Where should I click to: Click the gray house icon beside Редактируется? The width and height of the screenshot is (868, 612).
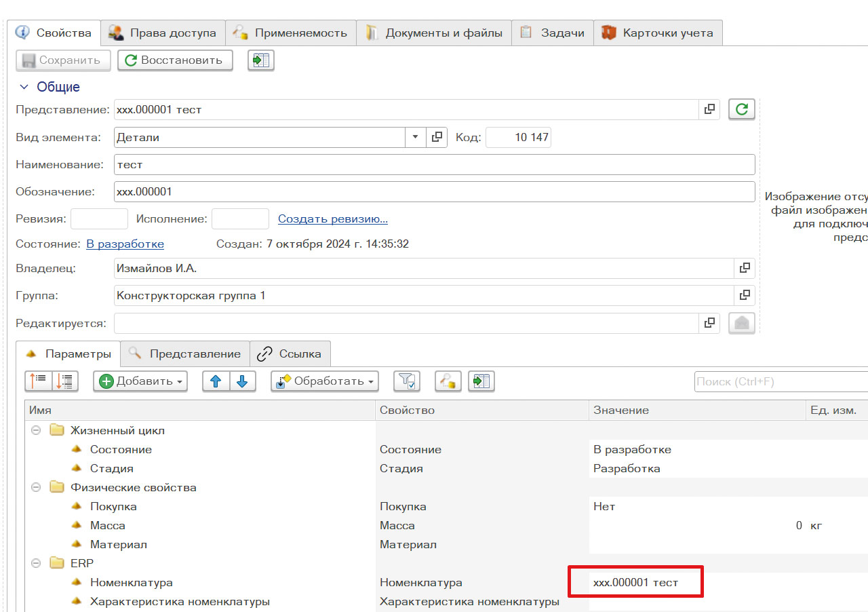(x=742, y=323)
